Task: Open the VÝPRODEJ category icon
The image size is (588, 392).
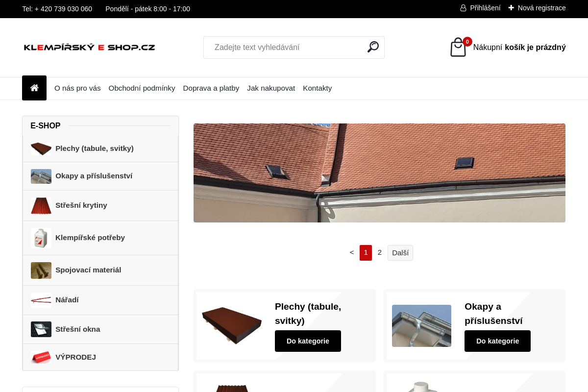Action: point(41,357)
